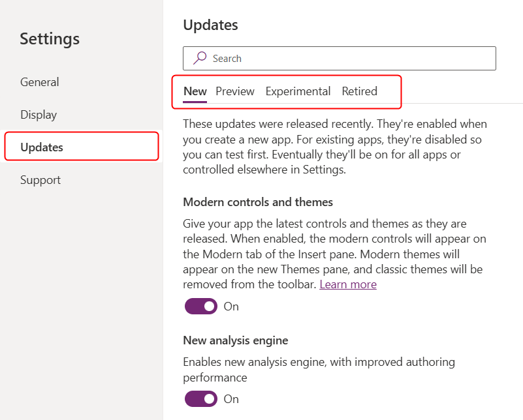Turn off the New analysis engine toggle
This screenshot has width=523, height=420.
tap(201, 399)
